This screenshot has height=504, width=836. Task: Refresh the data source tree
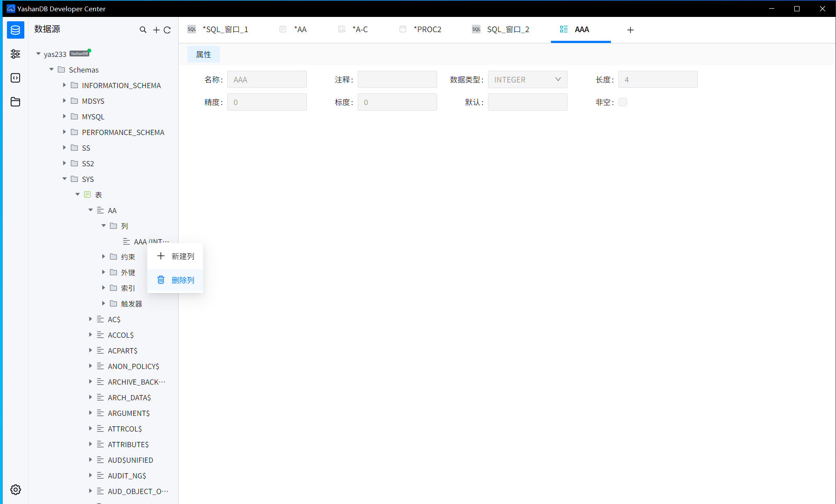(x=167, y=30)
